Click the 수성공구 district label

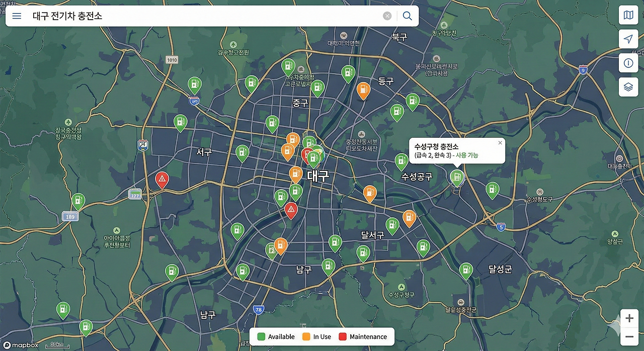[x=418, y=177]
